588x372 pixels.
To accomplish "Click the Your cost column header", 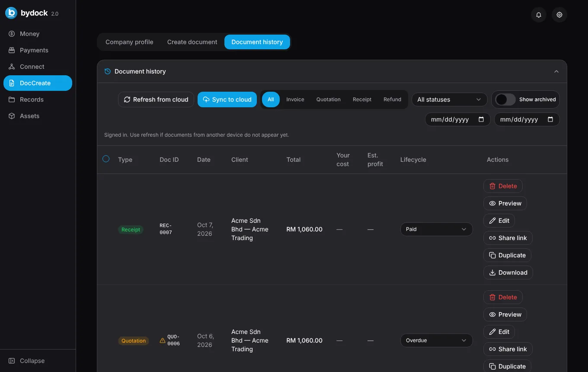I will click(343, 160).
